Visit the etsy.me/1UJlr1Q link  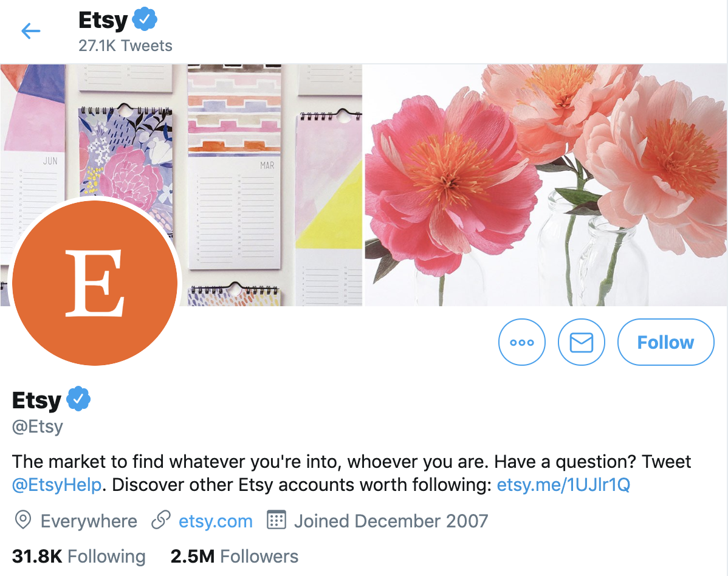coord(563,485)
